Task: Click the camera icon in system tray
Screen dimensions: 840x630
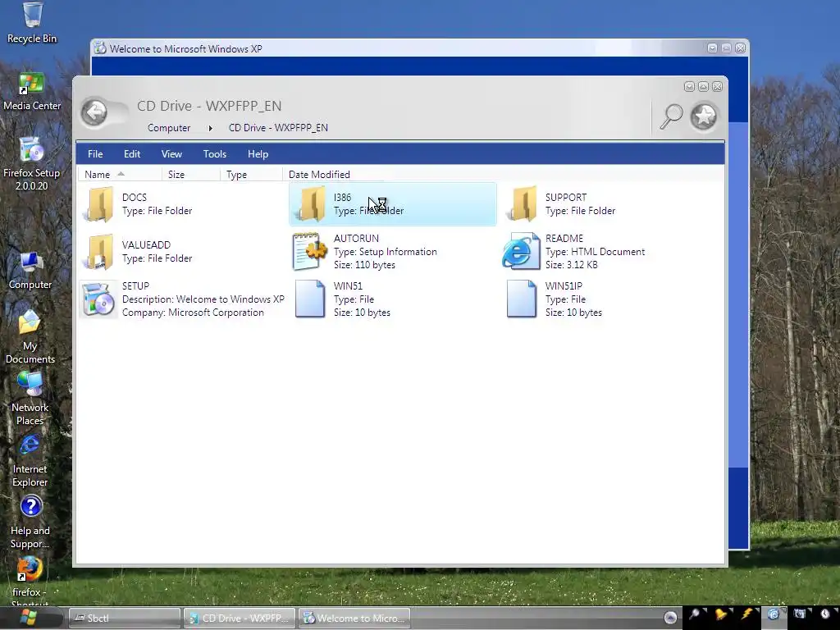Action: tap(799, 614)
